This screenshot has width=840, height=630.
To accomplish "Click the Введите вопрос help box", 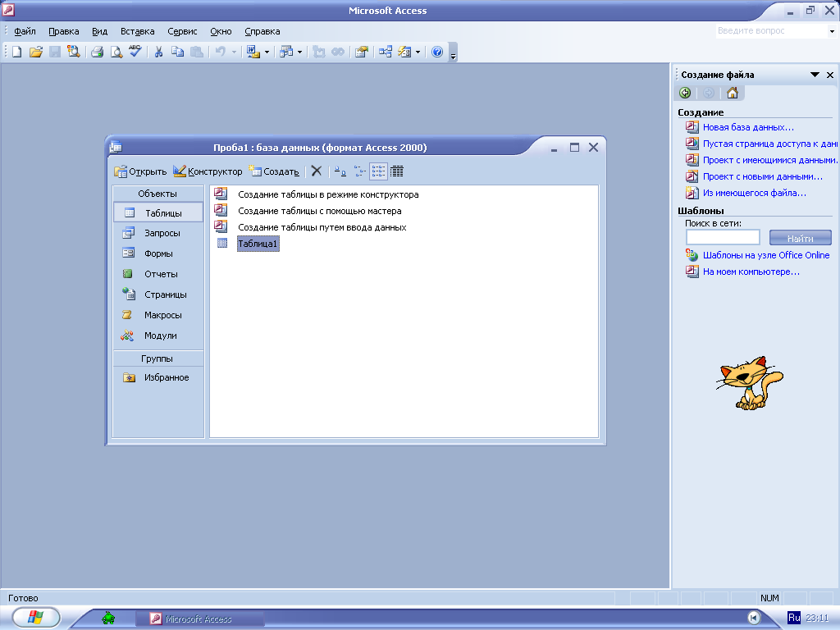I will coord(771,31).
